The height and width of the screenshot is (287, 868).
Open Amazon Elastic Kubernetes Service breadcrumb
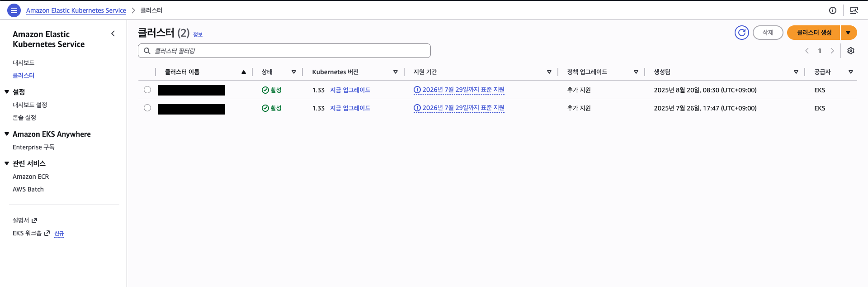[76, 10]
